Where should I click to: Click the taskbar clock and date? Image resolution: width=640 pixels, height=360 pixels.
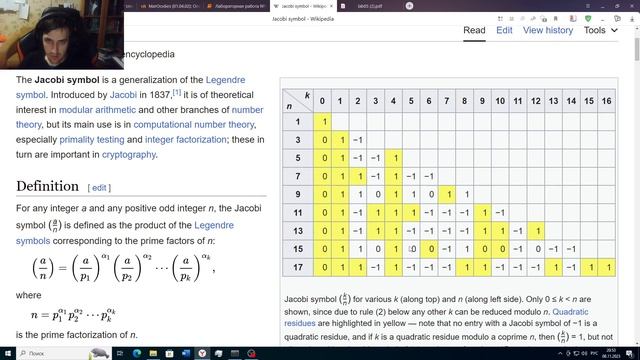[x=611, y=353]
